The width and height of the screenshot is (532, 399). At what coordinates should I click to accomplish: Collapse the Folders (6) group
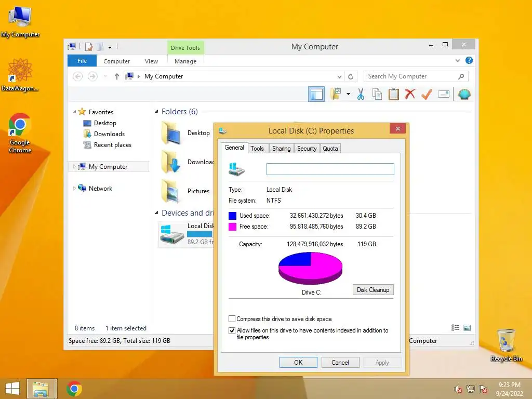point(156,112)
